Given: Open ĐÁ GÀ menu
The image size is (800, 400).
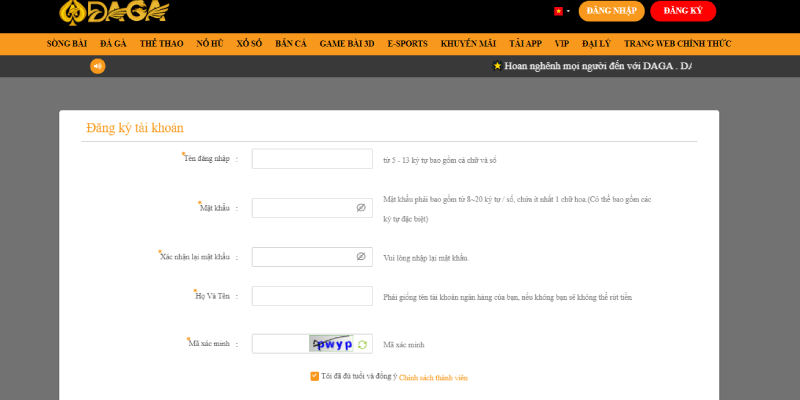Looking at the screenshot, I should click(x=113, y=44).
